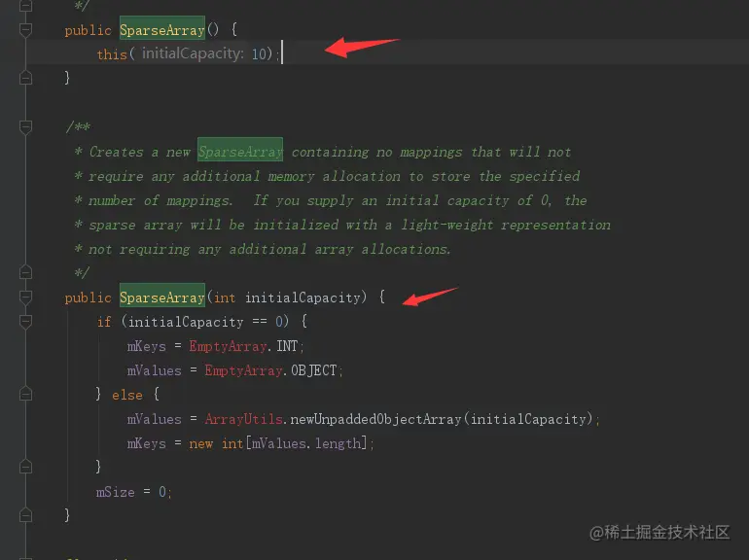Click 'public' keyword before SparseArray() constructor

coord(88,30)
